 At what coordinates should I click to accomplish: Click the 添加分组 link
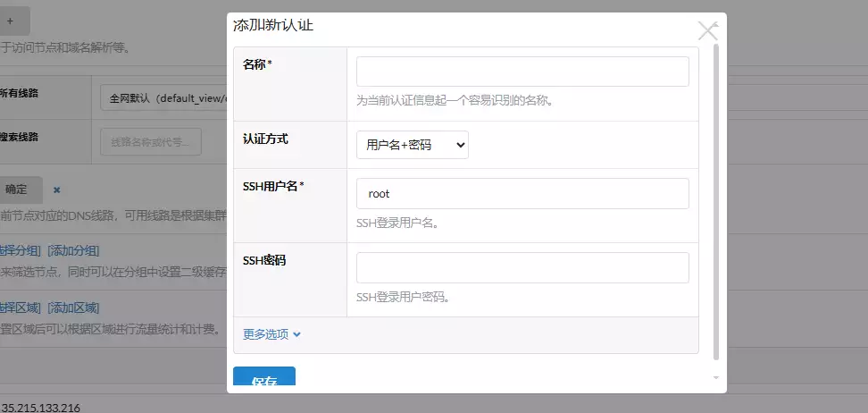[73, 249]
